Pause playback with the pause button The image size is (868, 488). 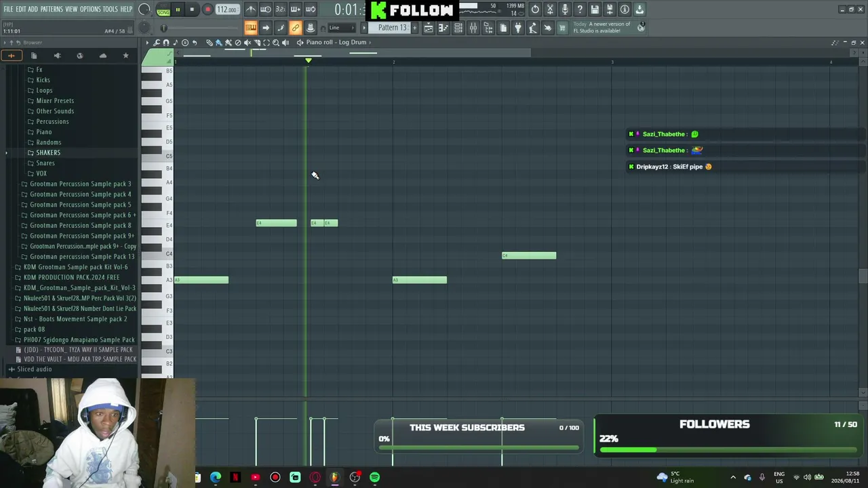pyautogui.click(x=178, y=9)
